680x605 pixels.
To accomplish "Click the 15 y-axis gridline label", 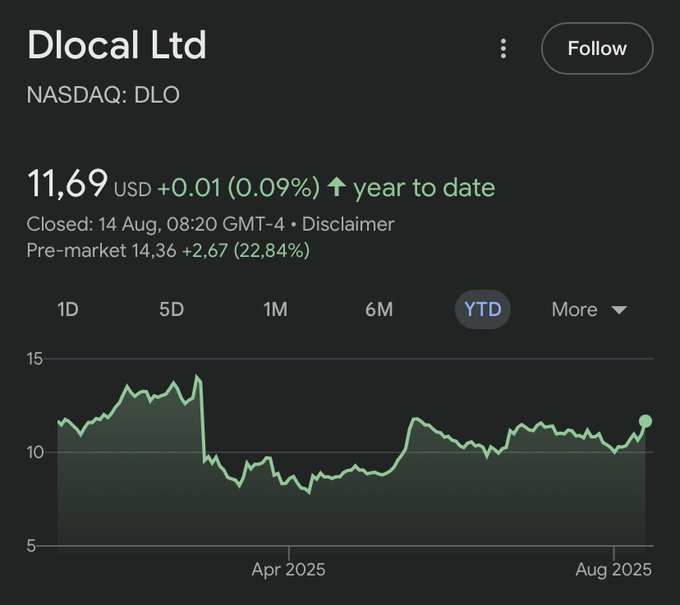I will (34, 358).
